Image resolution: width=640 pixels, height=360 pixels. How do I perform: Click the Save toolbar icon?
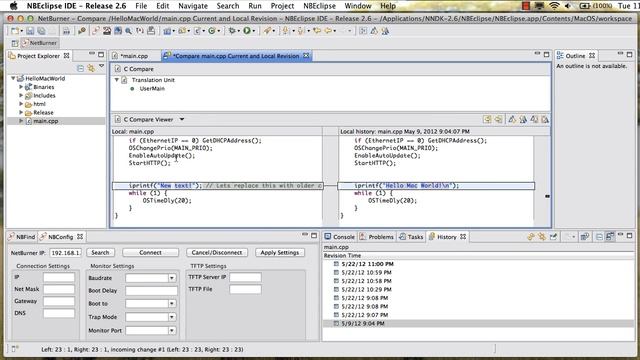coord(30,31)
